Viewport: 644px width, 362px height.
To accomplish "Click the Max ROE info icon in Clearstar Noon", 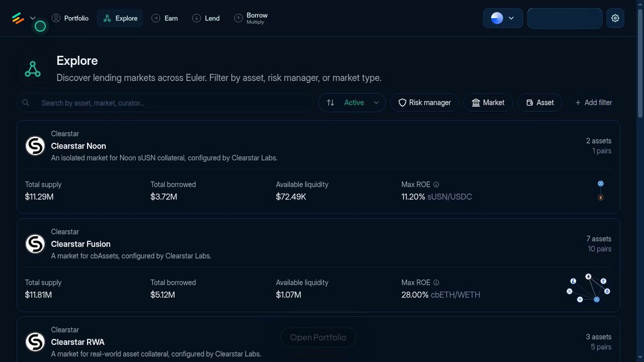I will click(x=436, y=184).
